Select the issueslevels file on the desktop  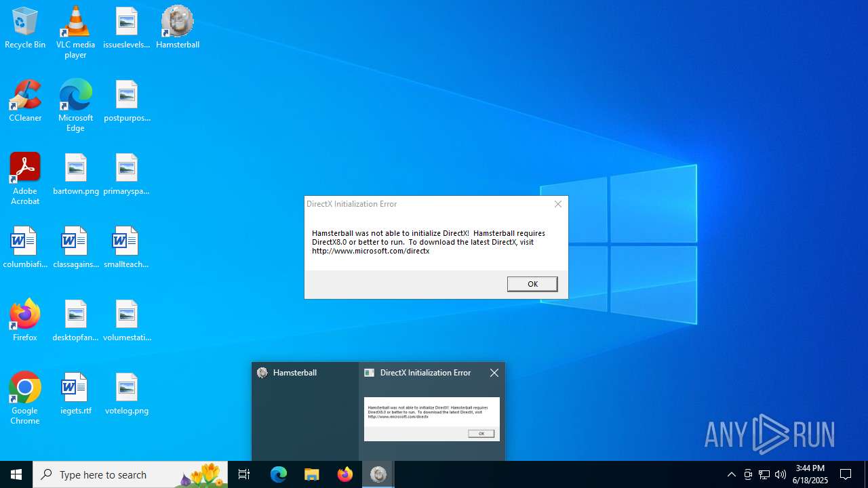click(127, 28)
